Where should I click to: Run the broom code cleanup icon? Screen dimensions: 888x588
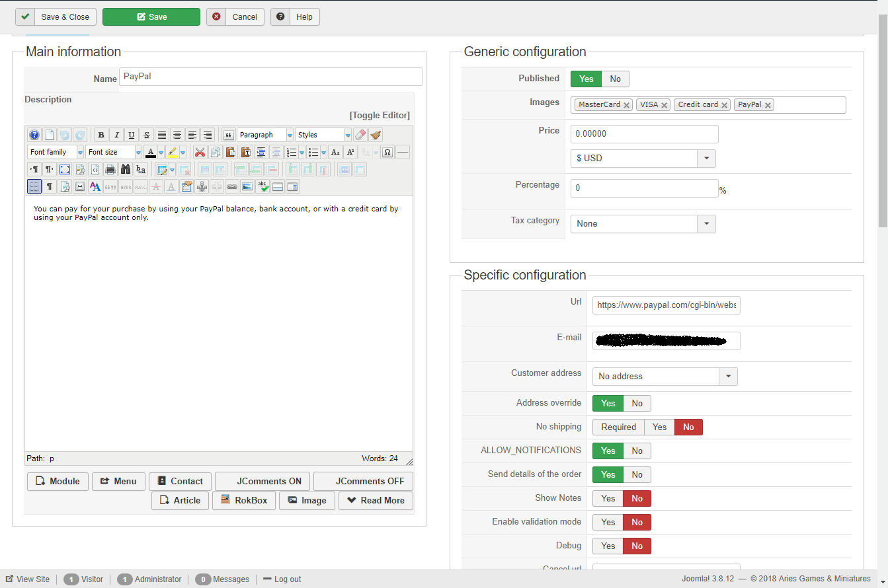376,135
